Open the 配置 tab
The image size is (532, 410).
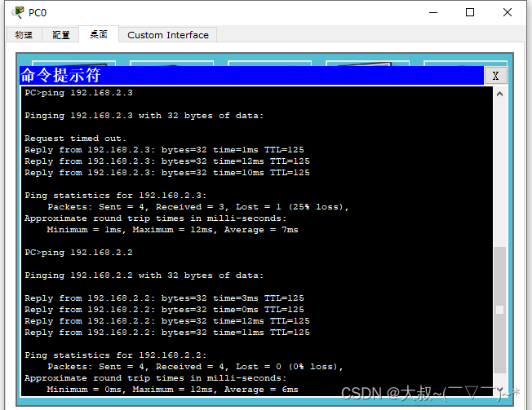click(61, 35)
